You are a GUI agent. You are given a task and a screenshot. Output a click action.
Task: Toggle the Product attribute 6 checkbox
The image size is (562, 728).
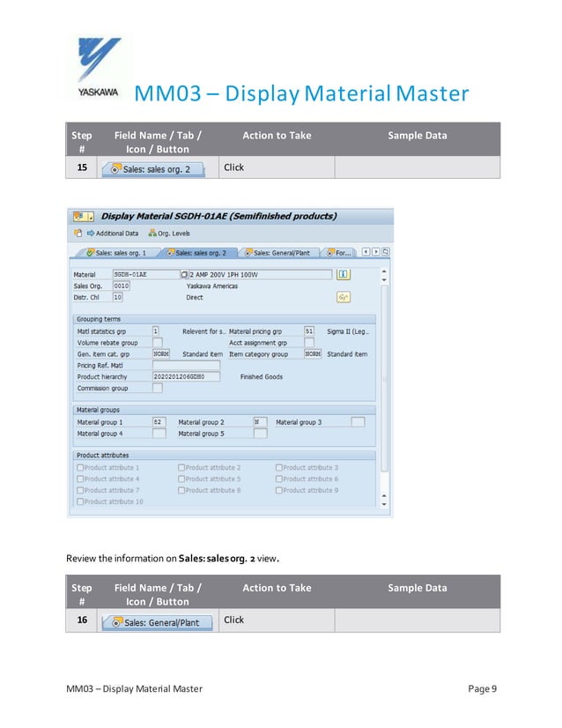(x=279, y=479)
